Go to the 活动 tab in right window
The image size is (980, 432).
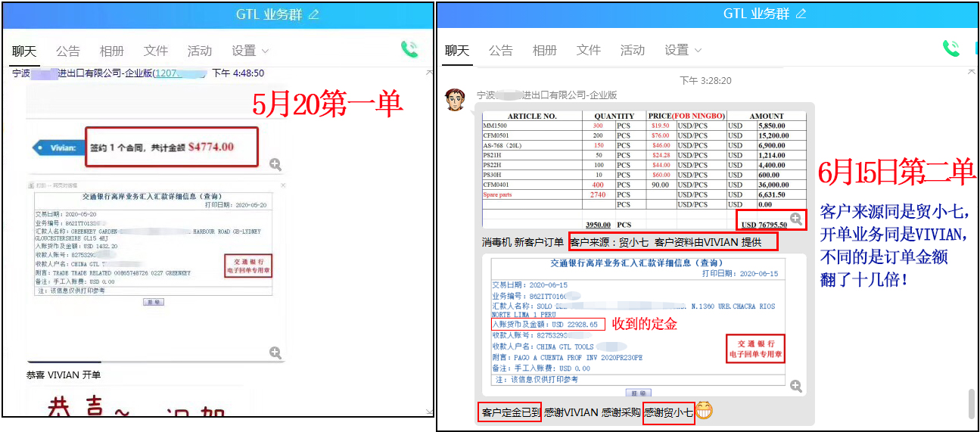(632, 50)
